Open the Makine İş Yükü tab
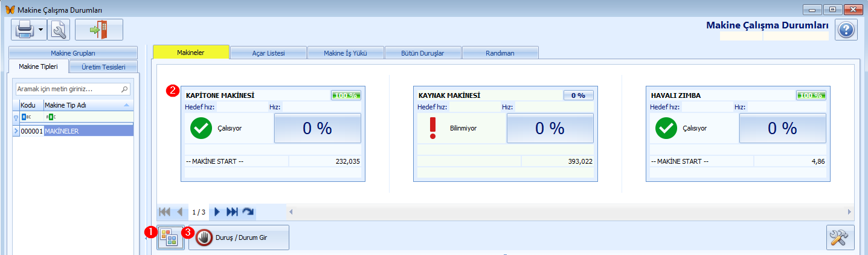The image size is (868, 255). click(x=346, y=53)
